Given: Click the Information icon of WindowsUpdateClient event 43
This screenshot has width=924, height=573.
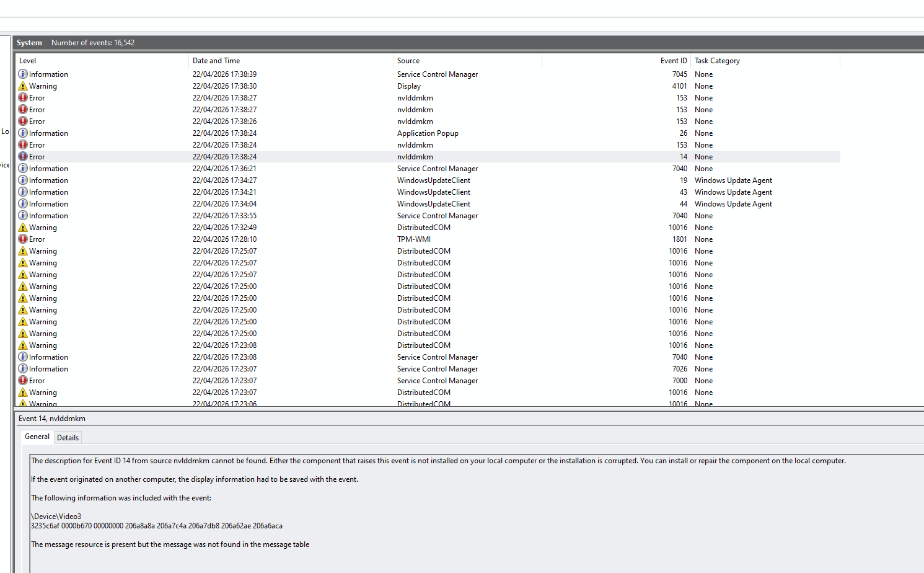Looking at the screenshot, I should 23,192.
